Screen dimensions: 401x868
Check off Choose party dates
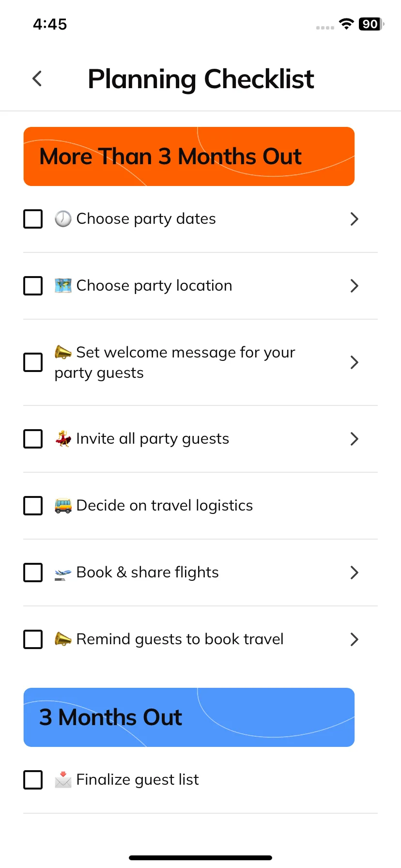[33, 219]
